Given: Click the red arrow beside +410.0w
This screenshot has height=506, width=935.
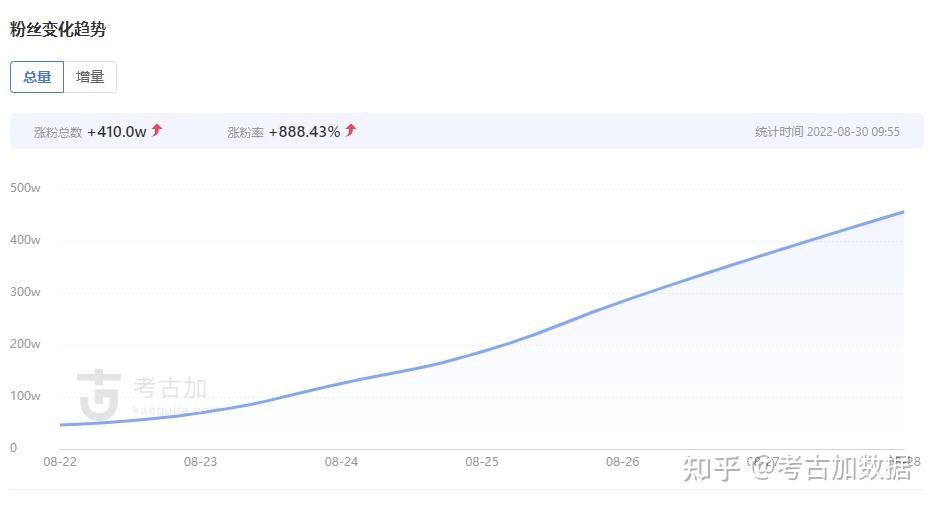Looking at the screenshot, I should pos(157,130).
